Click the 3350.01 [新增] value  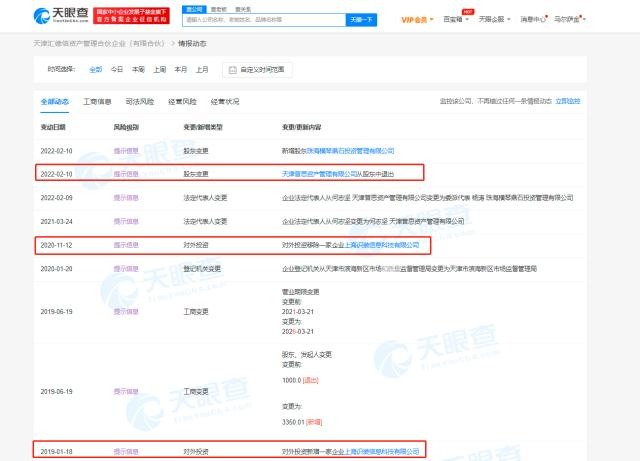point(302,422)
